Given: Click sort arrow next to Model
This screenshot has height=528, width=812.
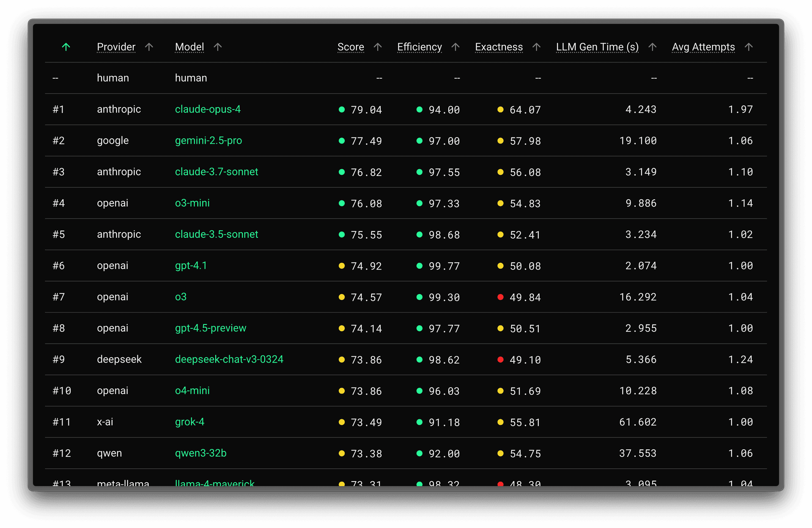Looking at the screenshot, I should (x=218, y=47).
